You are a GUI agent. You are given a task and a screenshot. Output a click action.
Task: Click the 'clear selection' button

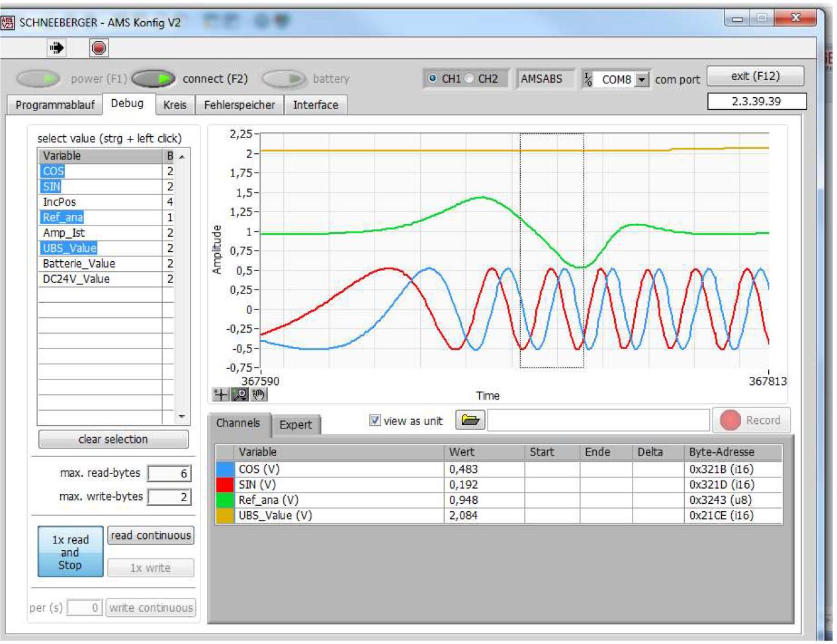click(x=113, y=439)
